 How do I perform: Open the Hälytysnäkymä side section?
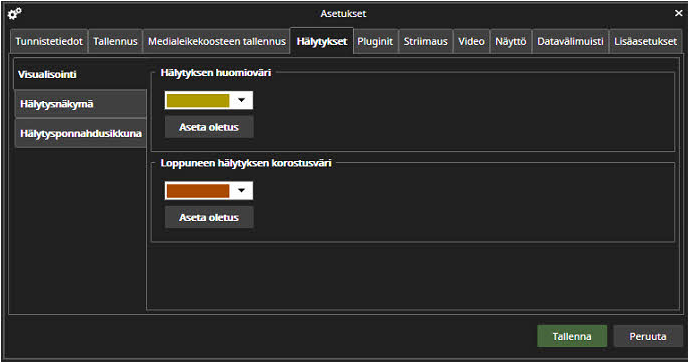pos(81,104)
